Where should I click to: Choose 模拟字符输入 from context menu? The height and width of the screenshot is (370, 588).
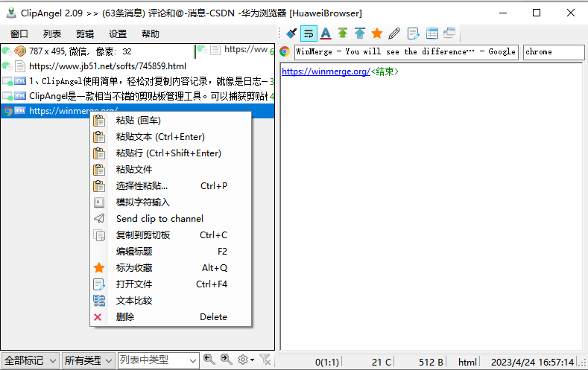pyautogui.click(x=171, y=202)
